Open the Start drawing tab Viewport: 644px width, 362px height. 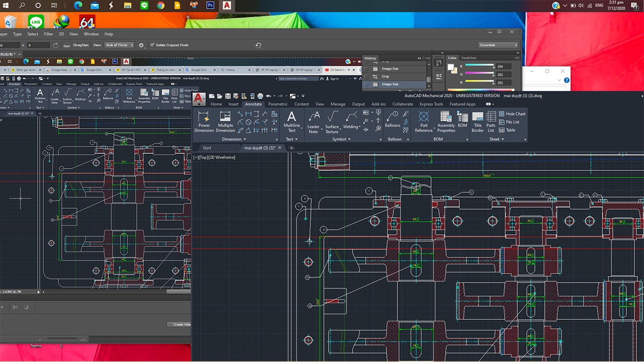(207, 148)
